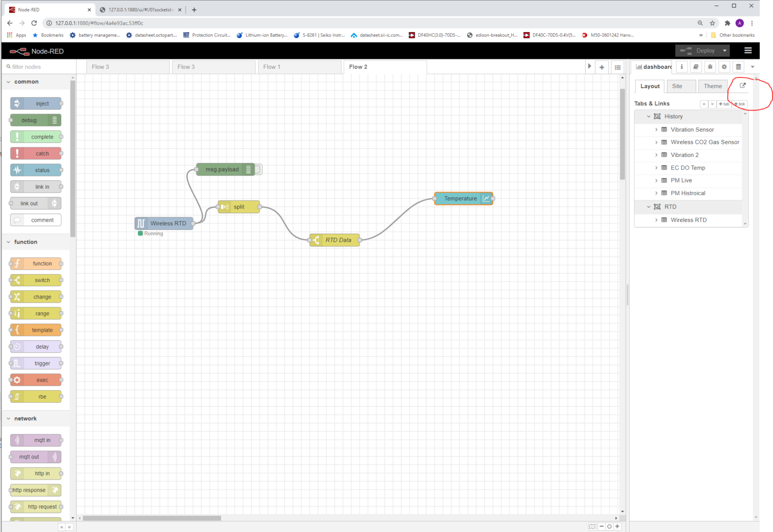The height and width of the screenshot is (532, 773).
Task: Reload the page in Chrome
Action: [34, 23]
